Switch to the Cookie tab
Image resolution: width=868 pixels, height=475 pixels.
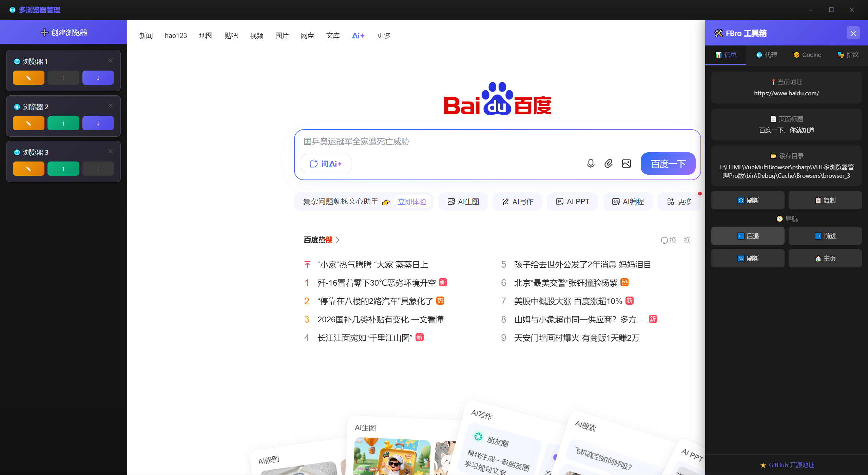(x=807, y=55)
